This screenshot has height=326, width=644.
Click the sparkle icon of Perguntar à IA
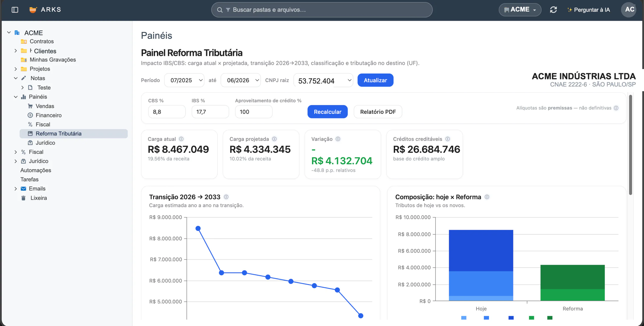[x=570, y=10]
